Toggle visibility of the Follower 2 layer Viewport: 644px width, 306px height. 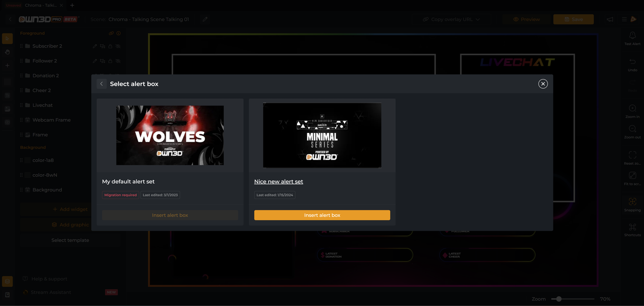(118, 61)
